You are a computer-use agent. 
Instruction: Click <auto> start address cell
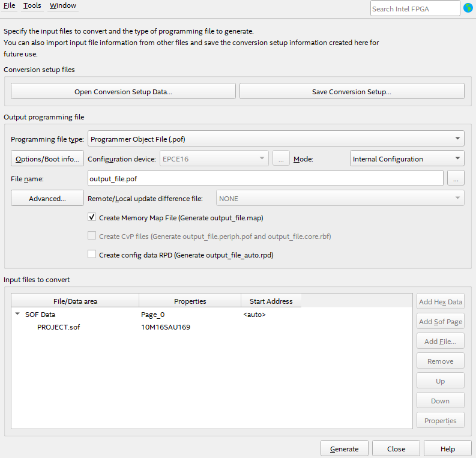point(255,315)
